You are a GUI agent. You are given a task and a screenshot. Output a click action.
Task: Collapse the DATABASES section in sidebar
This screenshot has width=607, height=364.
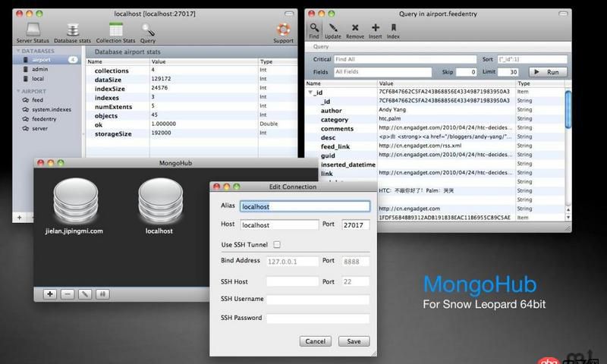click(18, 51)
